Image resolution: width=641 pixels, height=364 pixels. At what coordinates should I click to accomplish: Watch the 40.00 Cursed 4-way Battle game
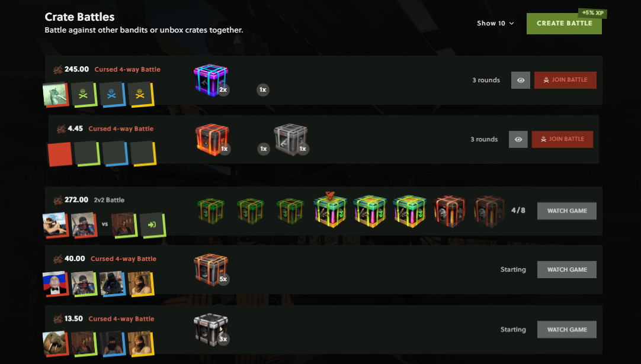coord(566,270)
